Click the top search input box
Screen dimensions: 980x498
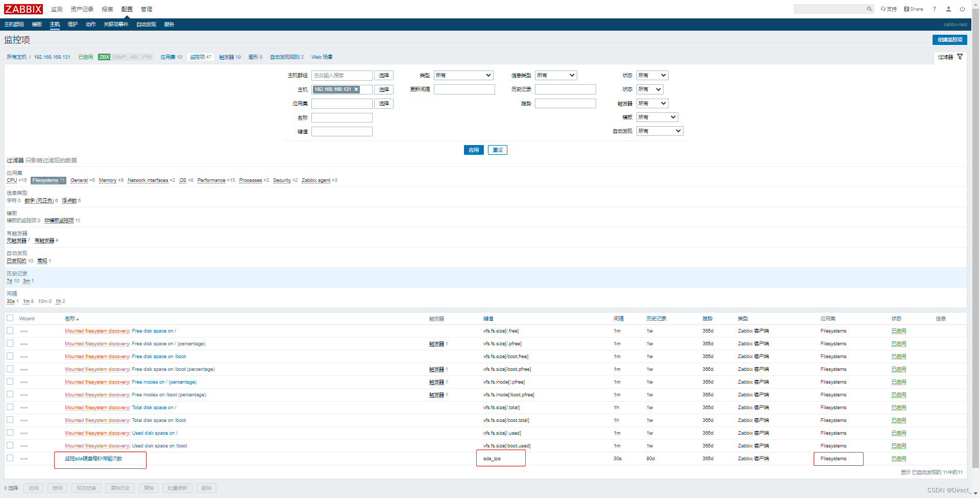(829, 9)
